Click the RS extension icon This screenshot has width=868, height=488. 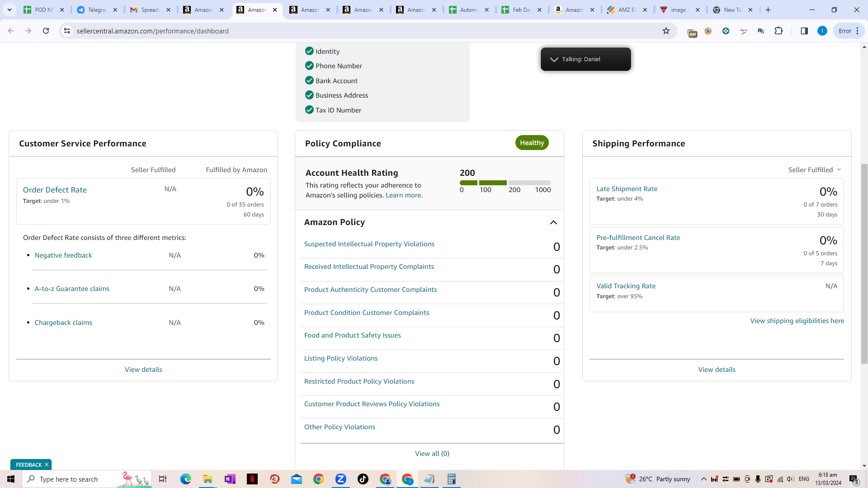(x=761, y=31)
